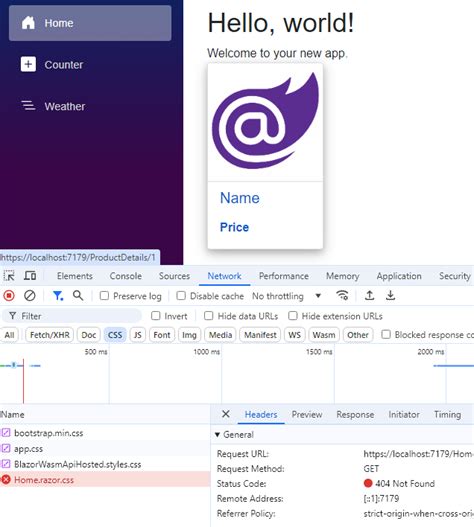Screen dimensions: 474x527
Task: Filter requests by Manifest
Action: pyautogui.click(x=260, y=335)
